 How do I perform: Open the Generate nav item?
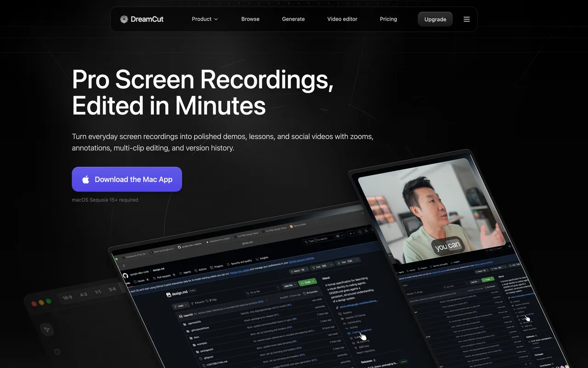[x=294, y=19]
